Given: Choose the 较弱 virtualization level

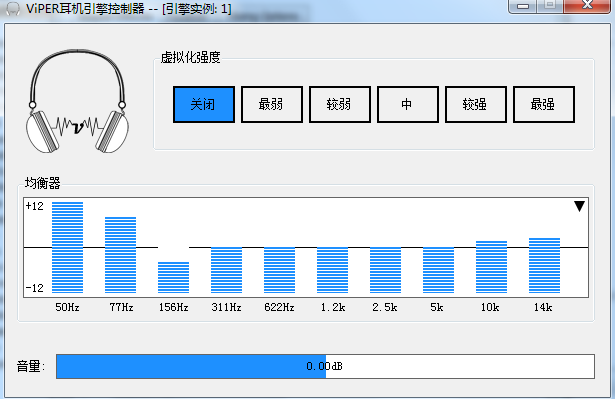Looking at the screenshot, I should pyautogui.click(x=340, y=105).
